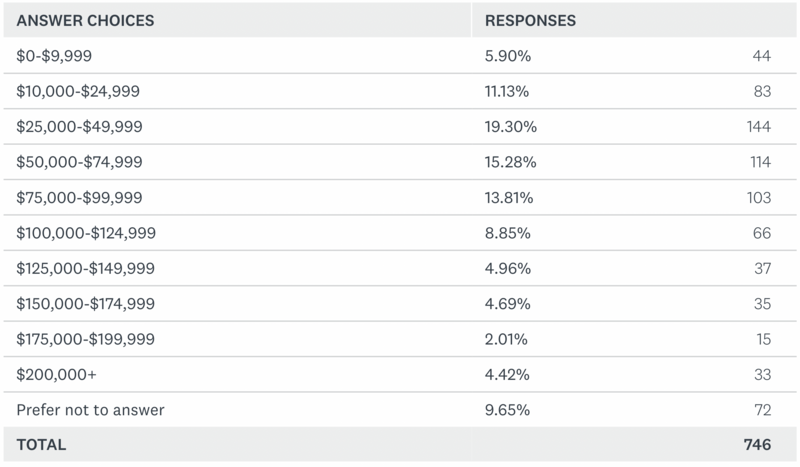
Task: Select the 15.28% percentage value
Action: click(x=510, y=162)
